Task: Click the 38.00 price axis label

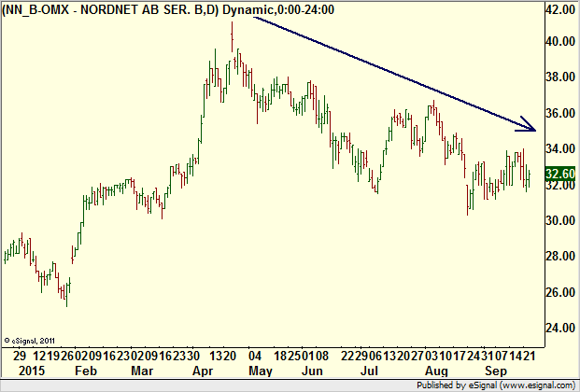Action: 560,77
